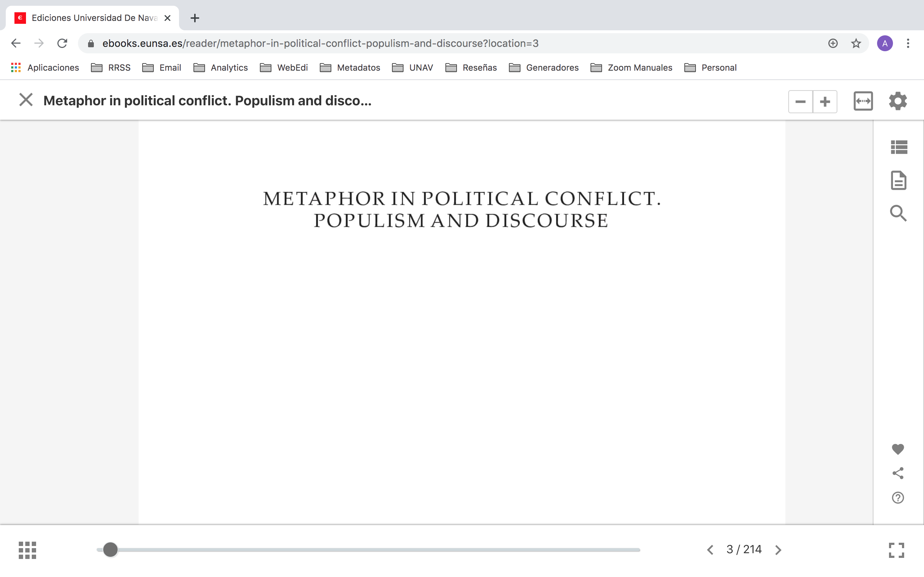Click the page progress slider handle
924x577 pixels.
coord(110,550)
